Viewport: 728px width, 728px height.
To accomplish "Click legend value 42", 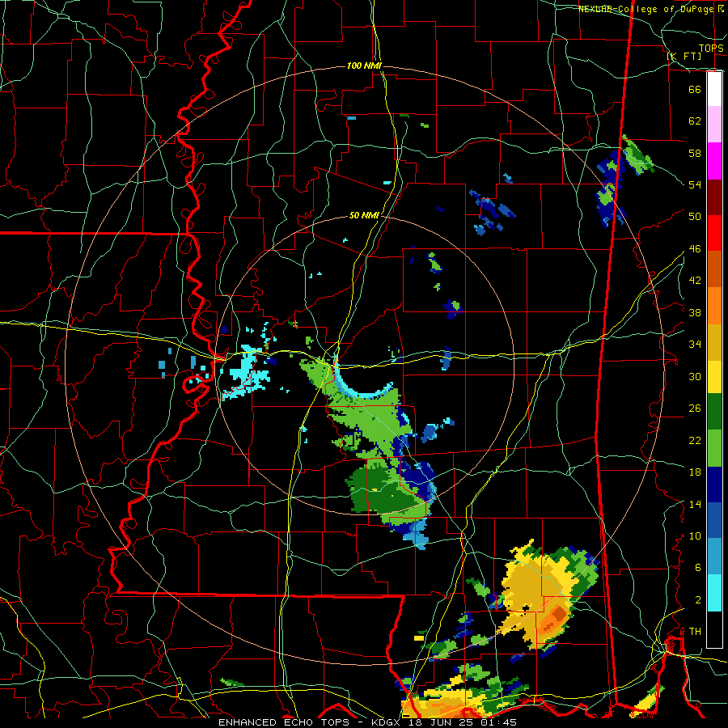I will [x=695, y=281].
